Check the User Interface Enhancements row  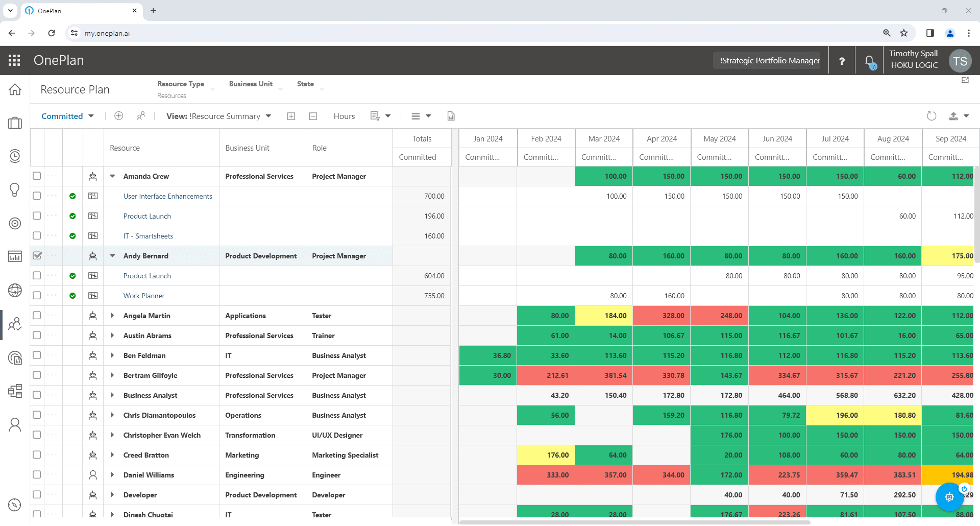pos(37,196)
